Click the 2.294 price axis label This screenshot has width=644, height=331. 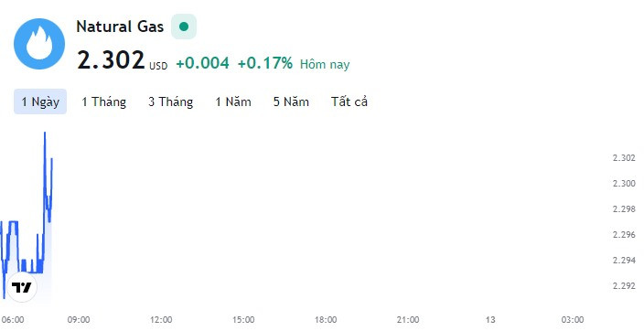pos(624,261)
